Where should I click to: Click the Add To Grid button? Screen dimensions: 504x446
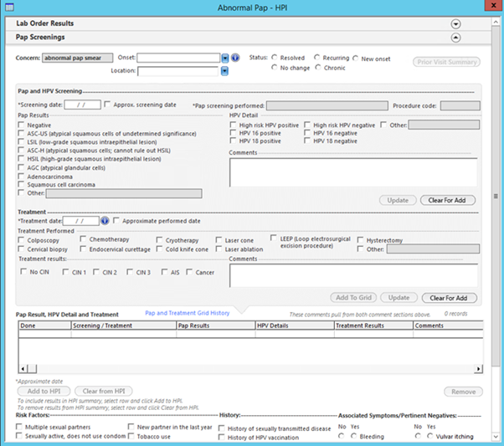[353, 298]
